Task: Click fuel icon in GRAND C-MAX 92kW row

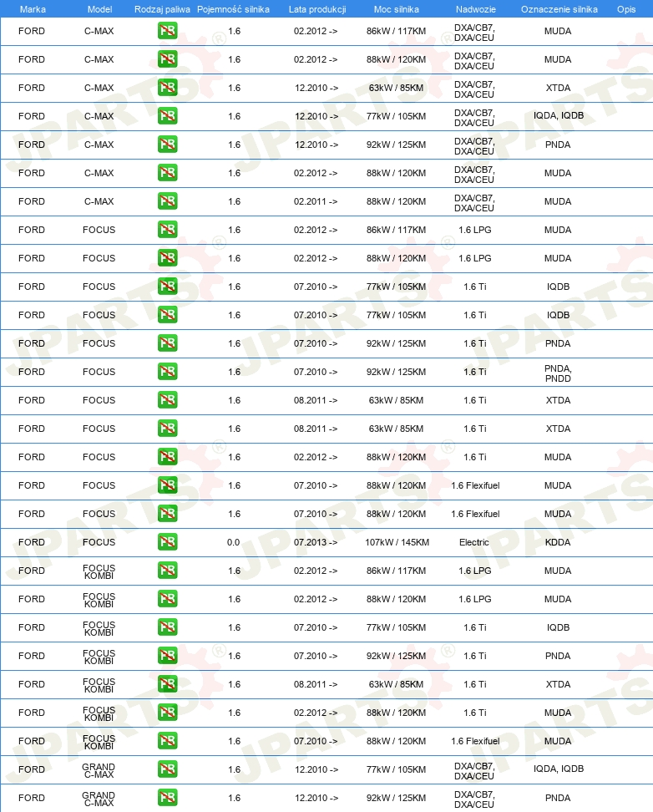Action: coord(167,798)
